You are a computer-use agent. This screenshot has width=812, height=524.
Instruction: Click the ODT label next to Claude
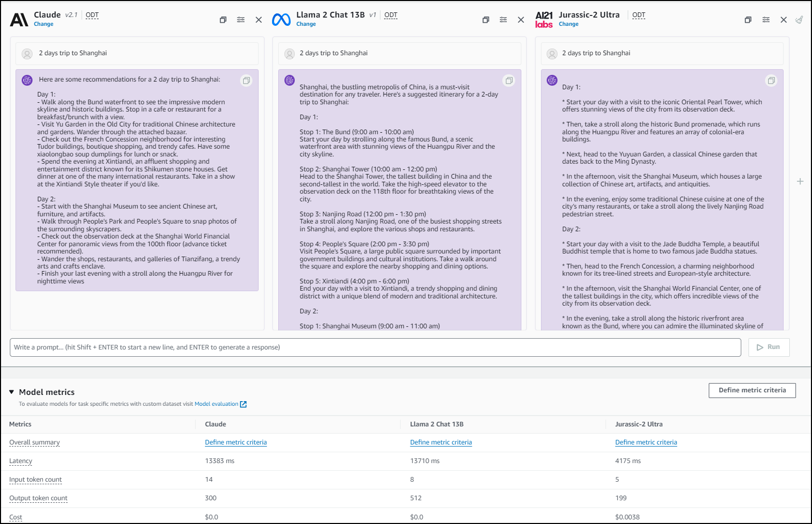[92, 15]
